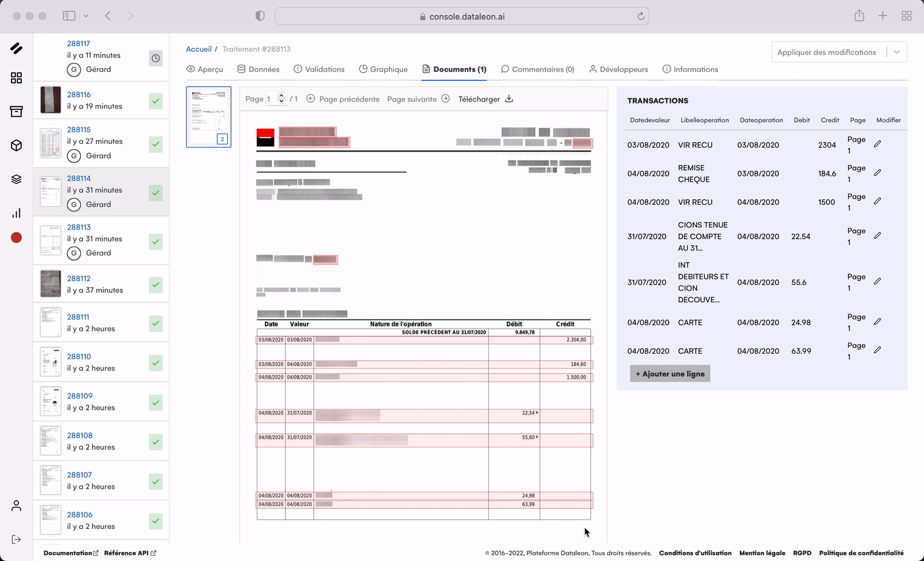The image size is (924, 561).
Task: Toggle the green checkmark for item 288116
Action: [156, 101]
